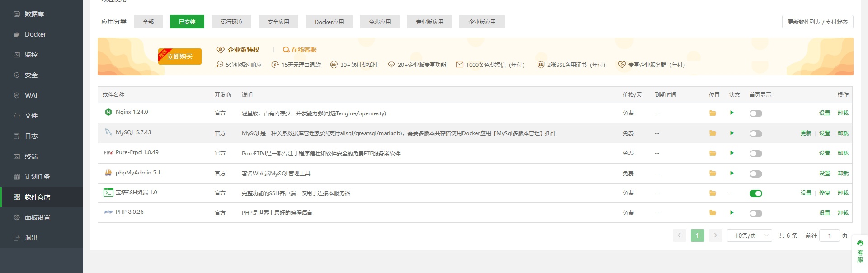Click the 数据库 sidebar database icon
868x273 pixels.
(17, 14)
